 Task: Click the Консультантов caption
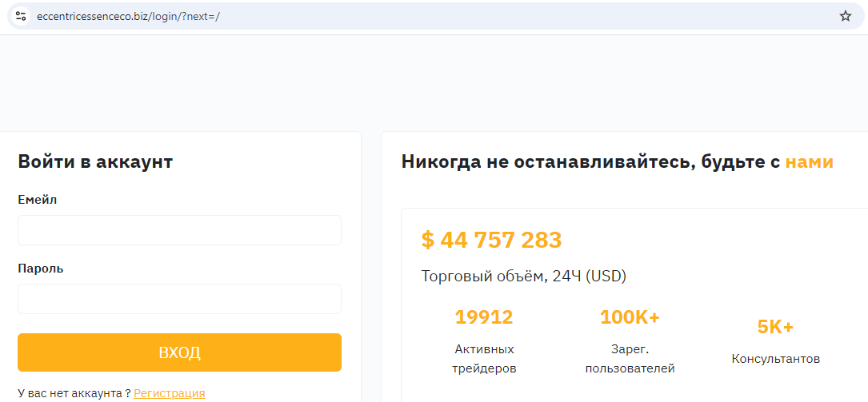point(775,359)
